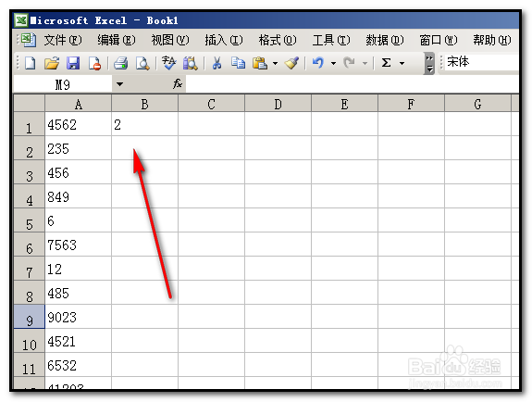
Task: Select column E header
Action: coord(344,104)
